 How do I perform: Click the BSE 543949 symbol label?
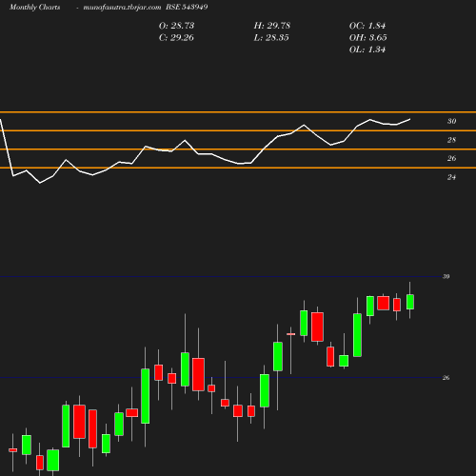[187, 7]
